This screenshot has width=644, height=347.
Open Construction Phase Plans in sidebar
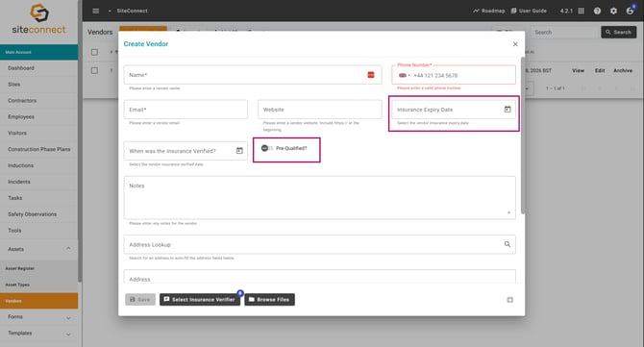click(x=39, y=149)
